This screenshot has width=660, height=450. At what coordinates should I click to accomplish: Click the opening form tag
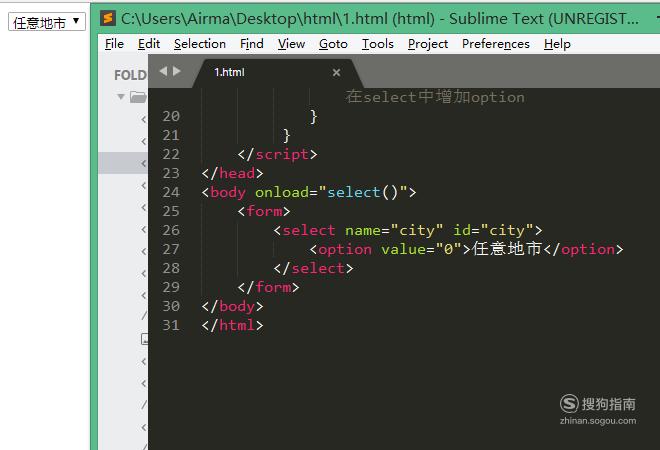264,211
